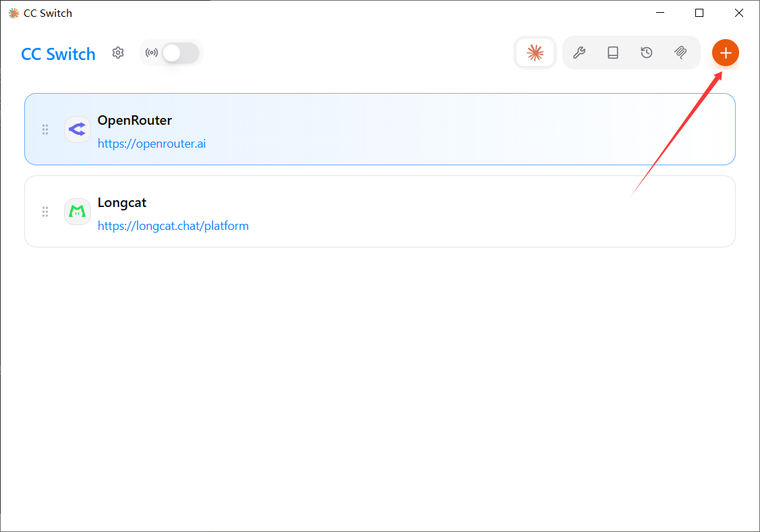Grab the Longcat drag handle
760x532 pixels.
(x=45, y=212)
